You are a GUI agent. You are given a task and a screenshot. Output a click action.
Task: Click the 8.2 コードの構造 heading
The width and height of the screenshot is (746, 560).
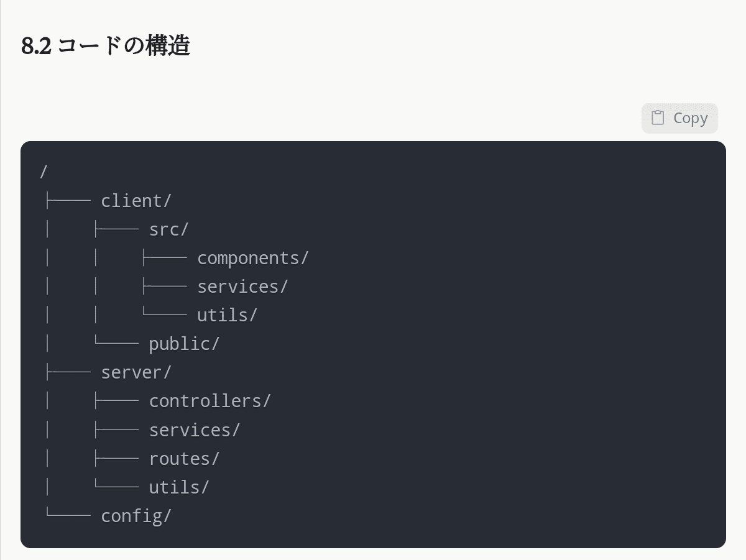click(106, 46)
